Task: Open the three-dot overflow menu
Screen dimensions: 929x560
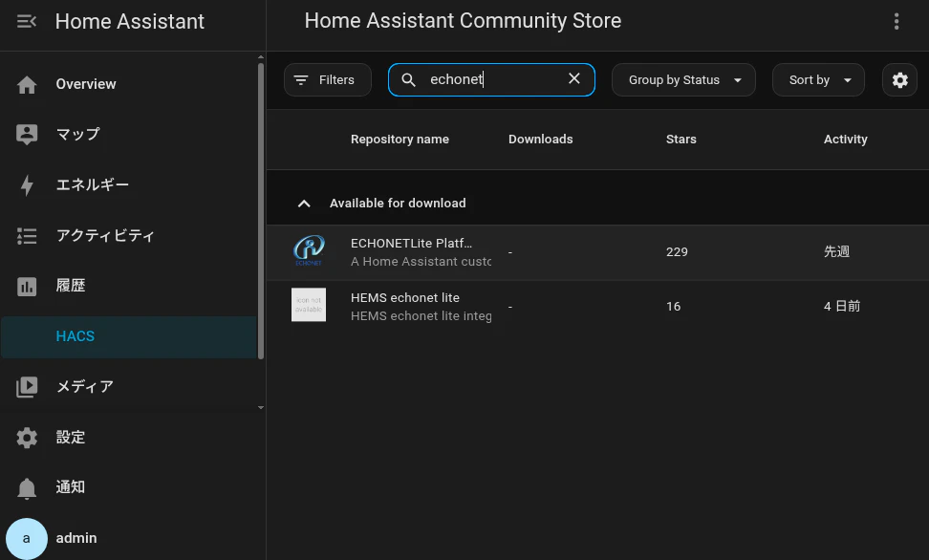Action: coord(897,21)
